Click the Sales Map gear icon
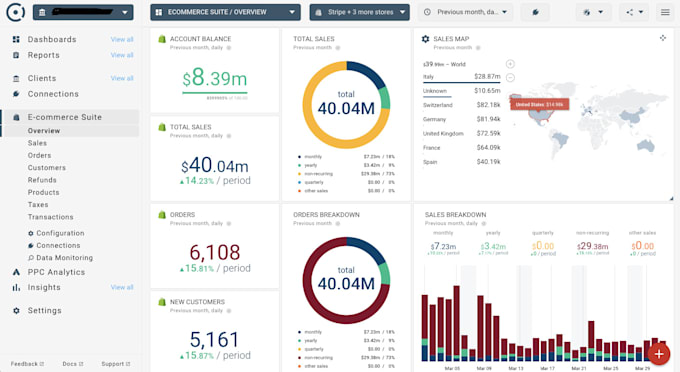This screenshot has width=680, height=372. 425,39
